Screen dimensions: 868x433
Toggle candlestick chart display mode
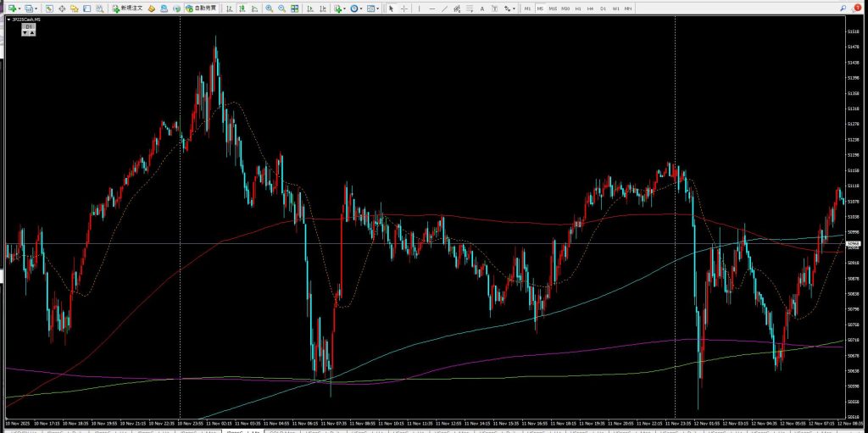pos(241,8)
